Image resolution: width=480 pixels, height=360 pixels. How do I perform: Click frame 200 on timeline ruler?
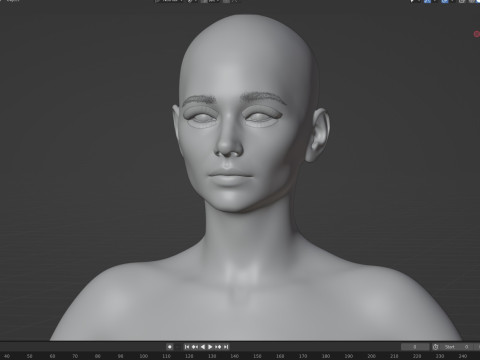[x=371, y=356]
